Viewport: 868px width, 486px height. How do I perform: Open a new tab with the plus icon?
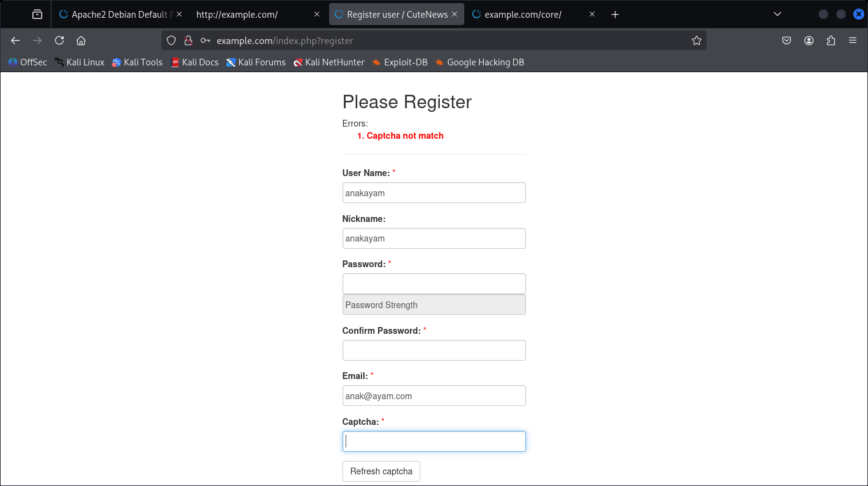click(x=615, y=14)
